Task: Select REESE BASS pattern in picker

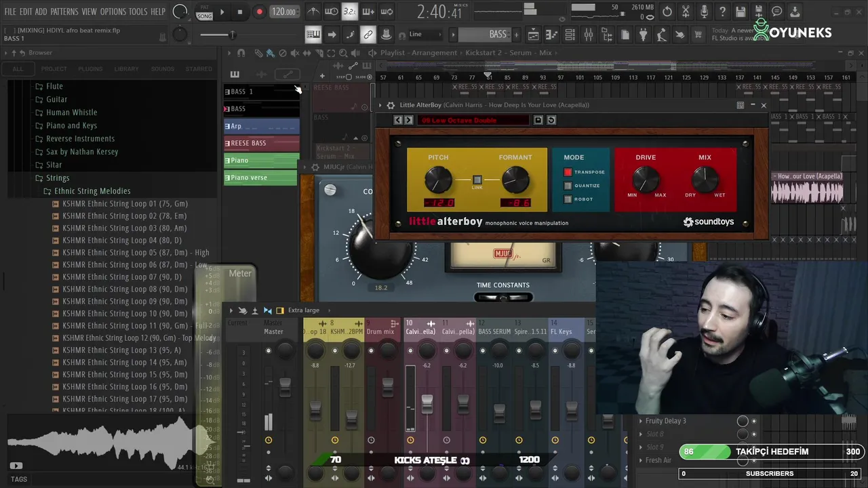Action: pyautogui.click(x=262, y=143)
